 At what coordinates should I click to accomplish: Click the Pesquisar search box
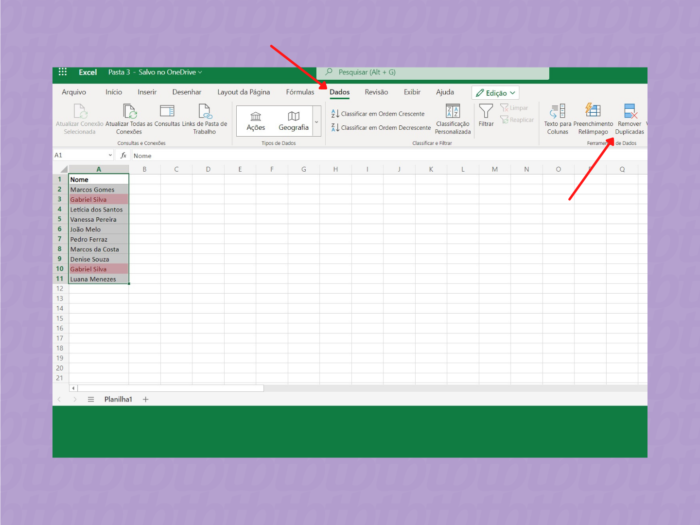pos(433,72)
